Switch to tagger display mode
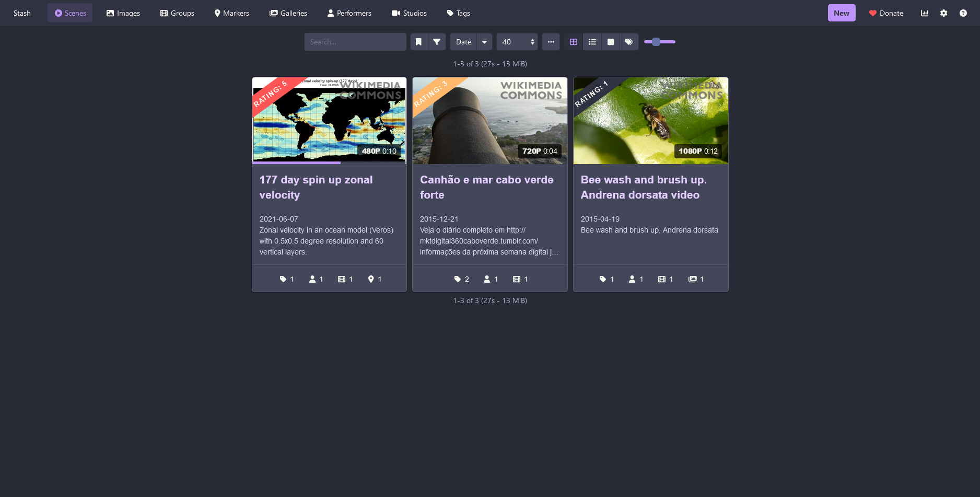This screenshot has width=980, height=497. click(x=629, y=42)
